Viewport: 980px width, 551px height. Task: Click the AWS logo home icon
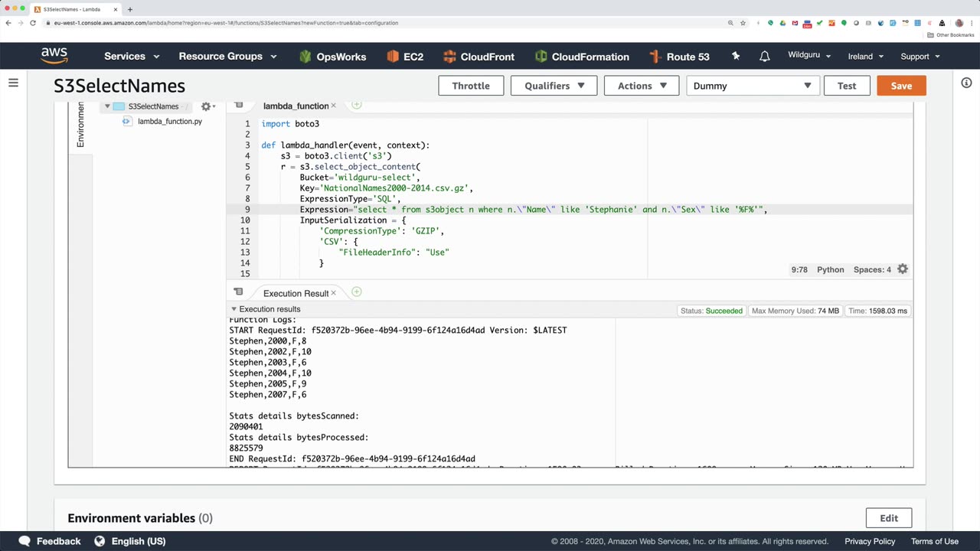coord(54,56)
